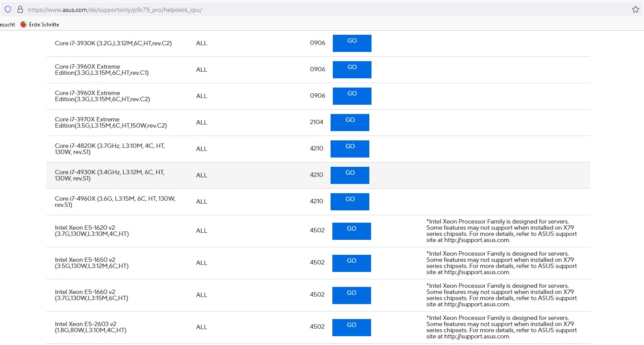644x345 pixels.
Task: Click BIOS version 2104 for i7-3970X
Action: tap(316, 122)
